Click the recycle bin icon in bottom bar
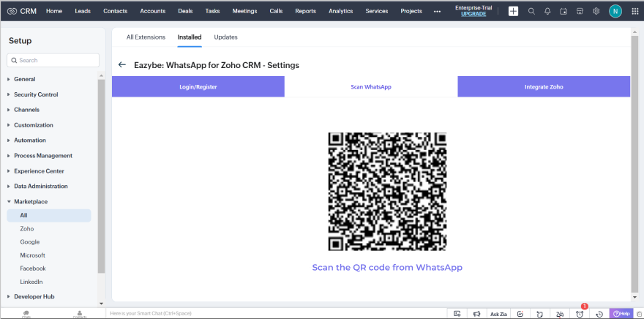644x319 pixels. pos(639,314)
